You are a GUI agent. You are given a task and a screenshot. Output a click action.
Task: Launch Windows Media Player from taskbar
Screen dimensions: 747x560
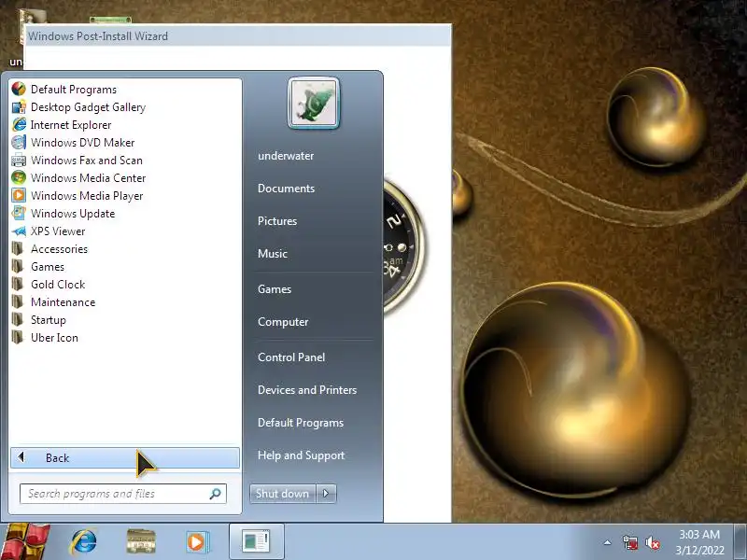[196, 542]
